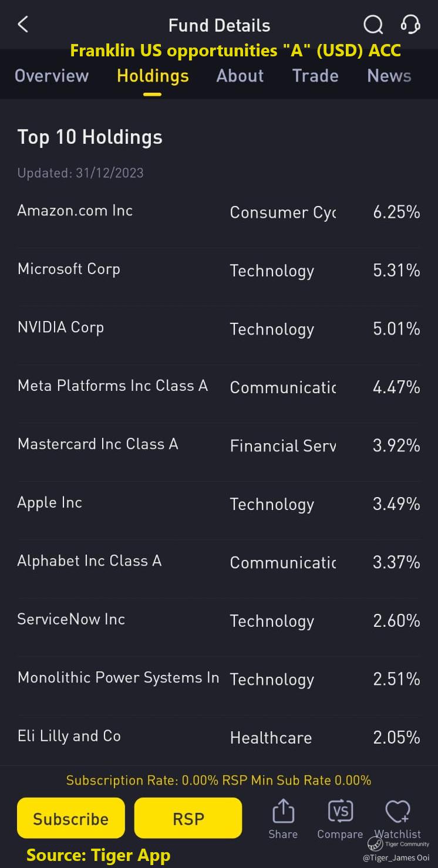Tap the back arrow icon

click(23, 25)
